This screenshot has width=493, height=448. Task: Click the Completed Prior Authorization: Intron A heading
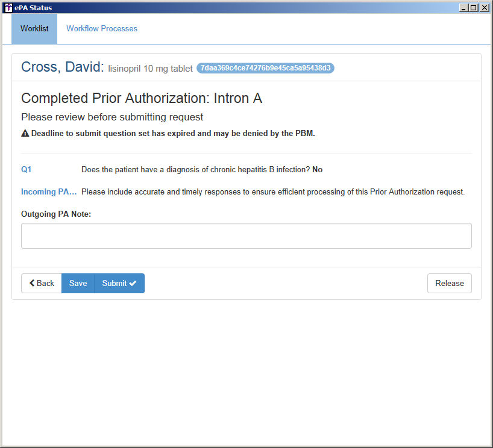click(x=142, y=99)
